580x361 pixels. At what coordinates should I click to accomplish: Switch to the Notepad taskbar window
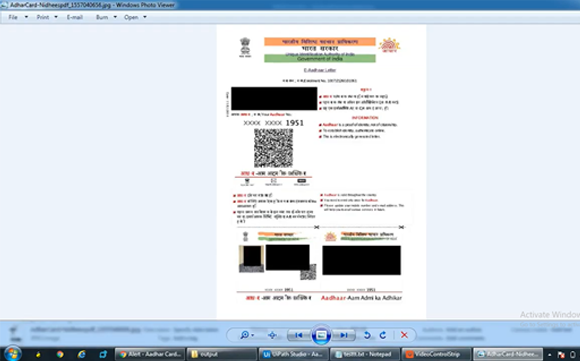pos(364,354)
